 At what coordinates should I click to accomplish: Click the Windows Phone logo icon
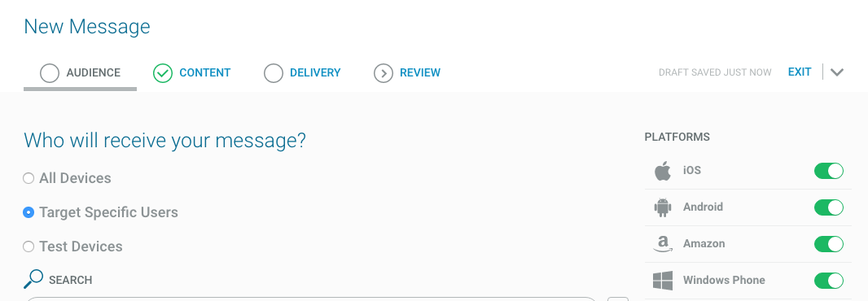(663, 281)
